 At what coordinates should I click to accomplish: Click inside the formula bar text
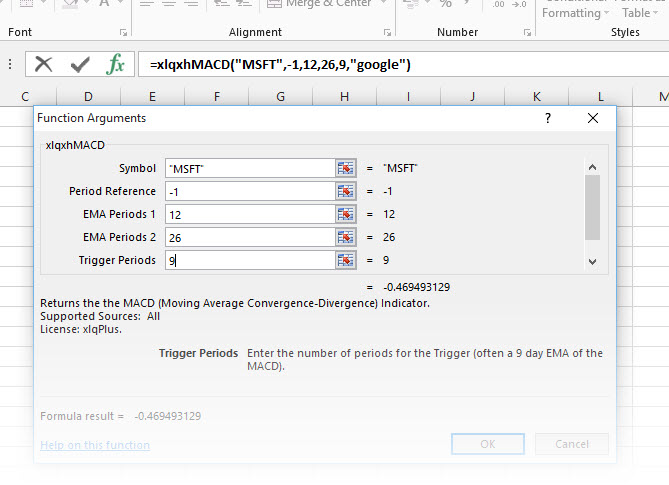[280, 64]
